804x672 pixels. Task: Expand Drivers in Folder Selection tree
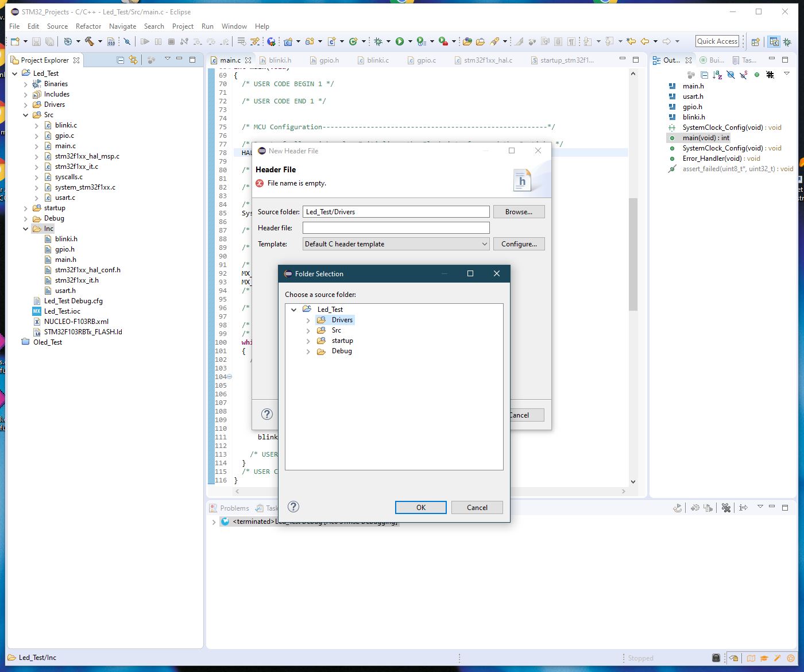click(308, 320)
